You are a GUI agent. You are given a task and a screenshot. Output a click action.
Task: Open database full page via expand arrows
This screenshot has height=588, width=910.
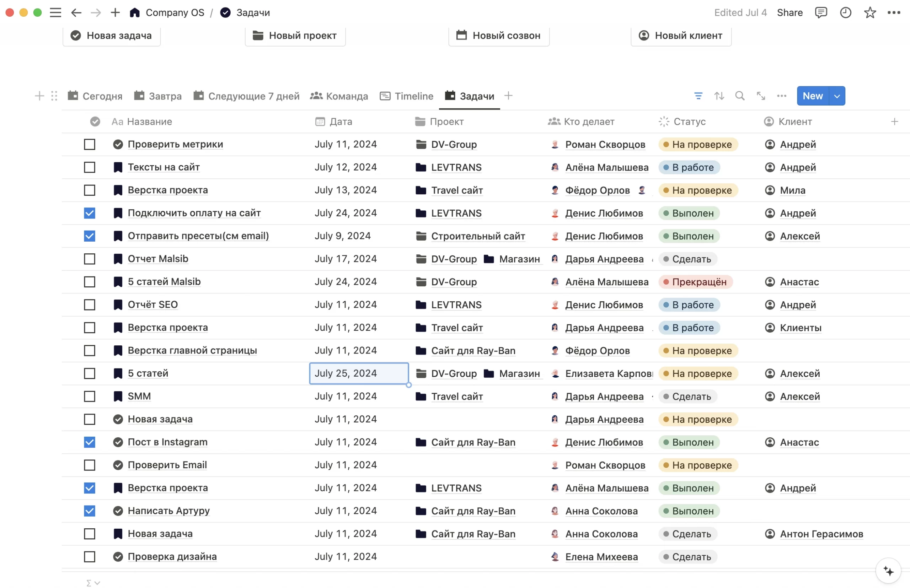point(761,96)
